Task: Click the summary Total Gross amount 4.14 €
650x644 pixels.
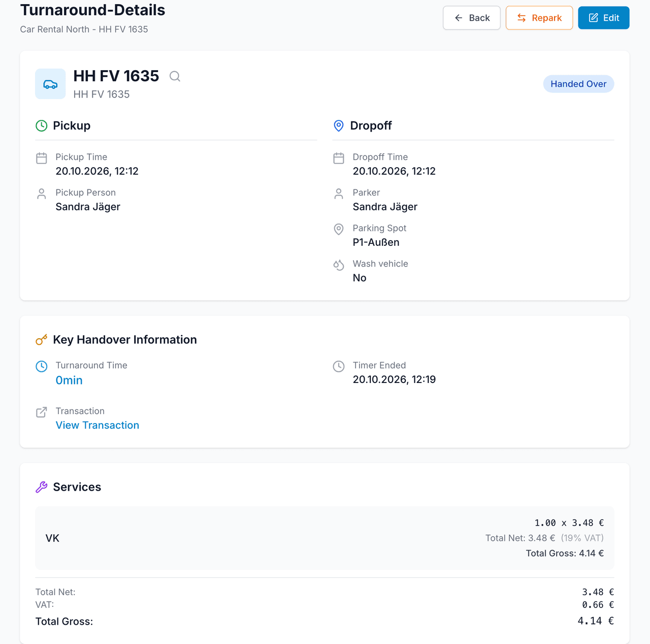Action: coord(596,621)
